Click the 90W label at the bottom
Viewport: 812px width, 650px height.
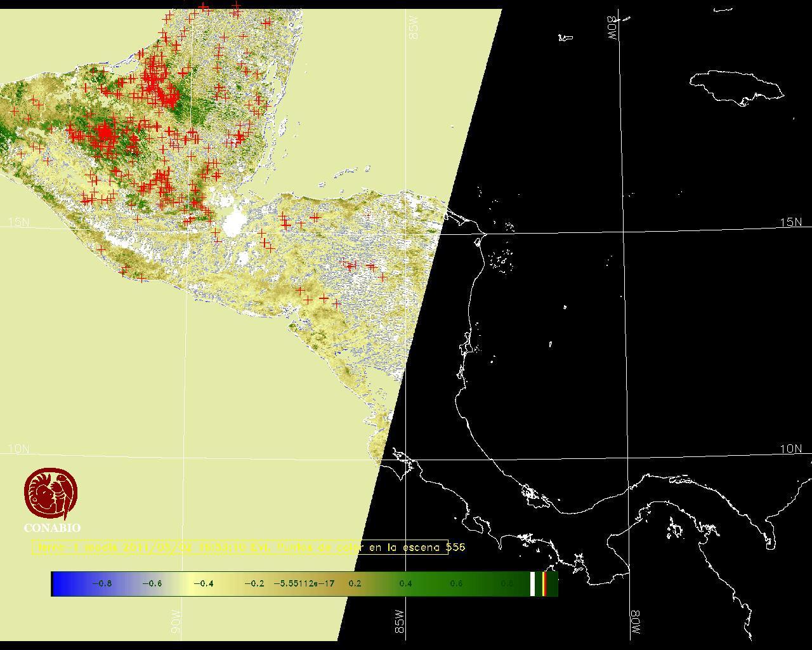(176, 622)
